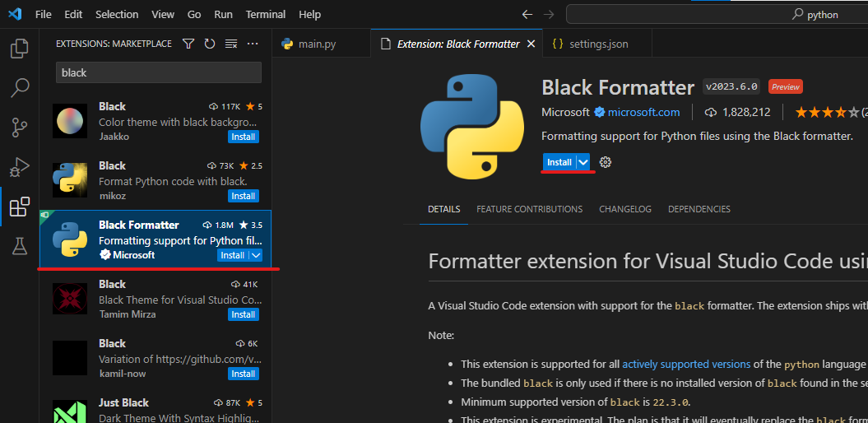
Task: Open the Help menu
Action: tap(309, 14)
